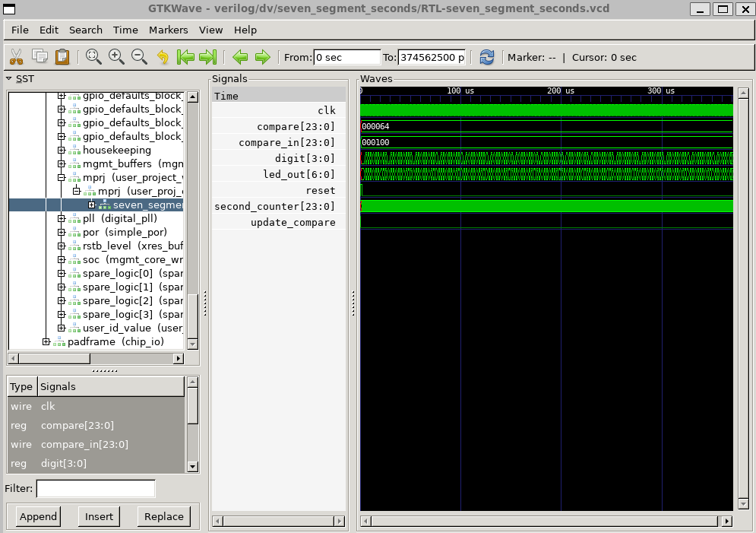Open the File menu
This screenshot has width=756, height=533.
pos(20,30)
